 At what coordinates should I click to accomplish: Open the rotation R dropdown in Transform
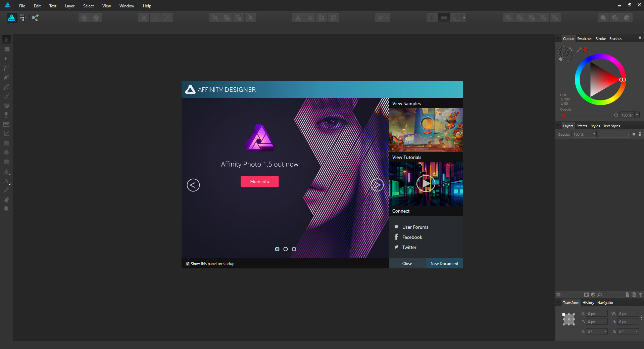click(605, 332)
